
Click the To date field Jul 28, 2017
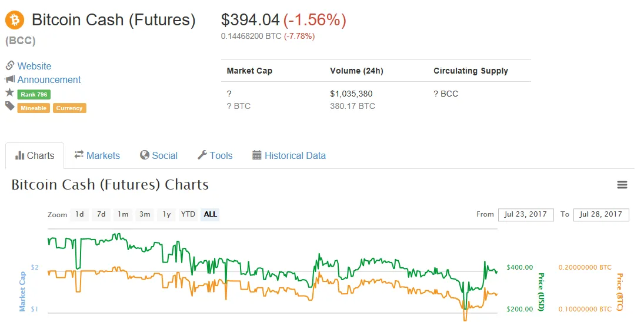tap(601, 215)
